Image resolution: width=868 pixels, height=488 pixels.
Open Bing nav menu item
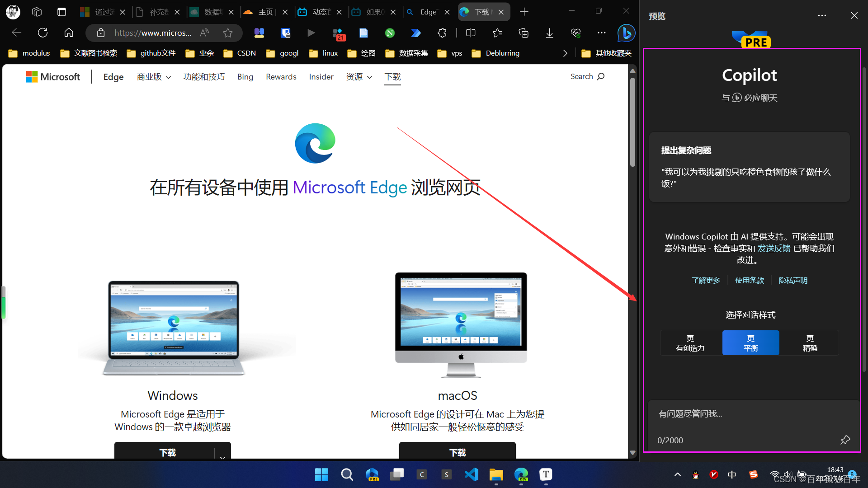pyautogui.click(x=245, y=77)
